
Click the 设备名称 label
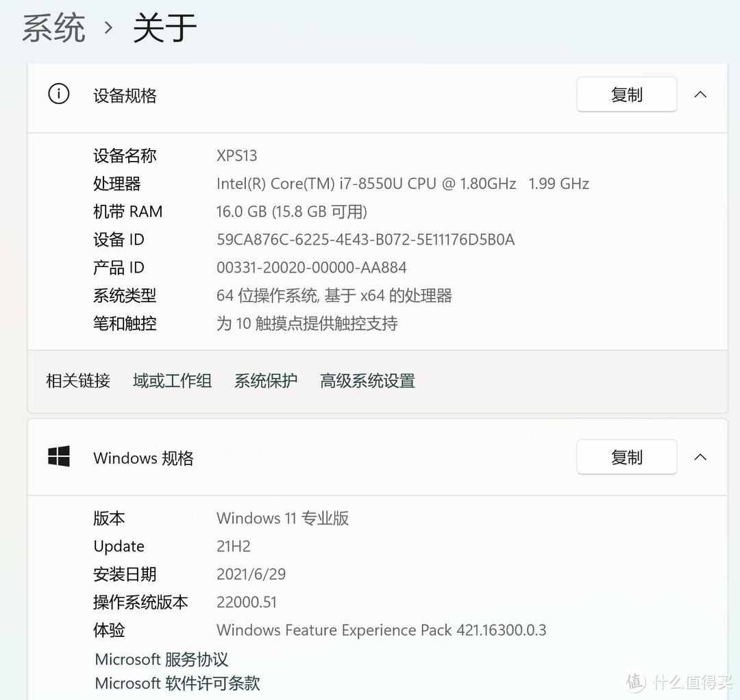[125, 155]
